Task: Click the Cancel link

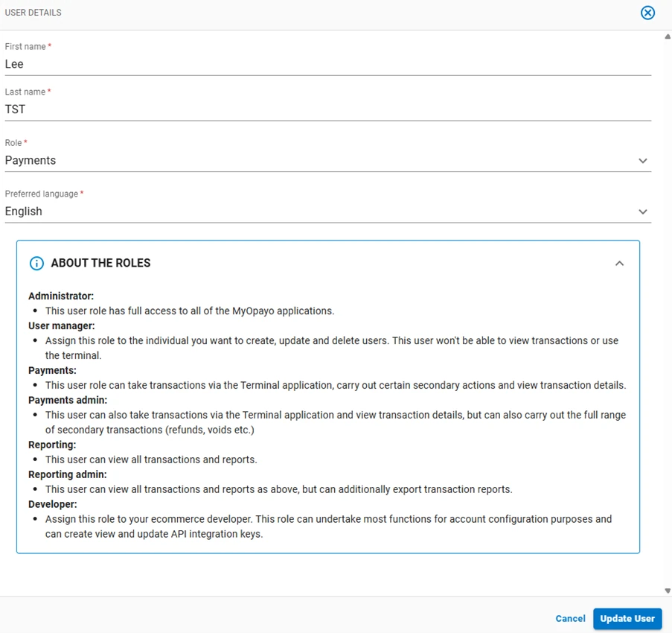Action: (x=570, y=618)
